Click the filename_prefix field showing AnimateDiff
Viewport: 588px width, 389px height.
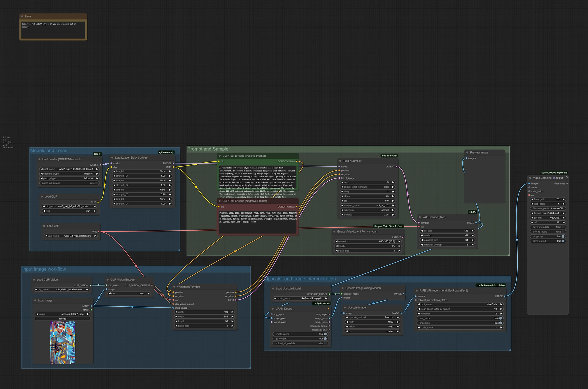tap(548, 209)
